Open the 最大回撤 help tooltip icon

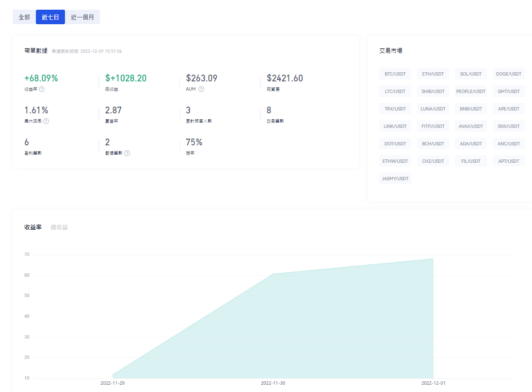tap(46, 121)
